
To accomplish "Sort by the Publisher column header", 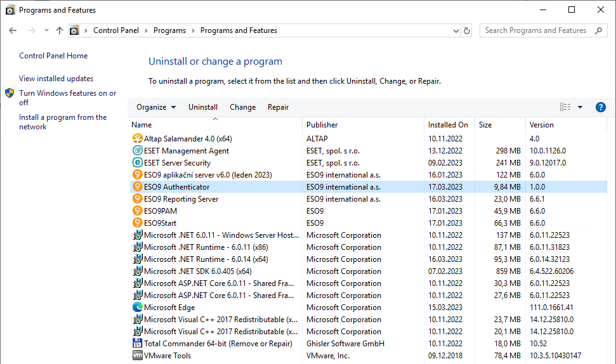I will (x=363, y=125).
